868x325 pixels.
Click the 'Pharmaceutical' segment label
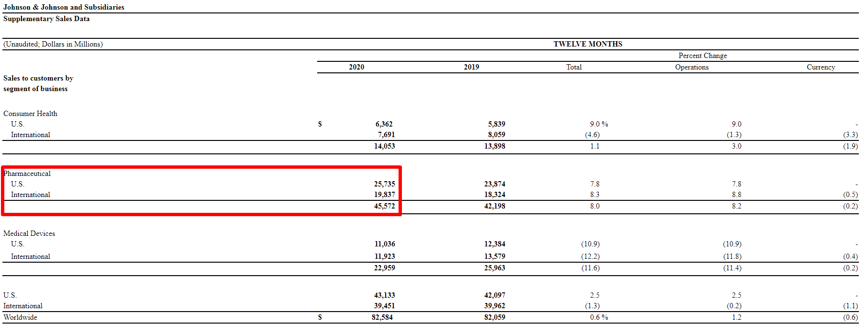click(x=27, y=174)
